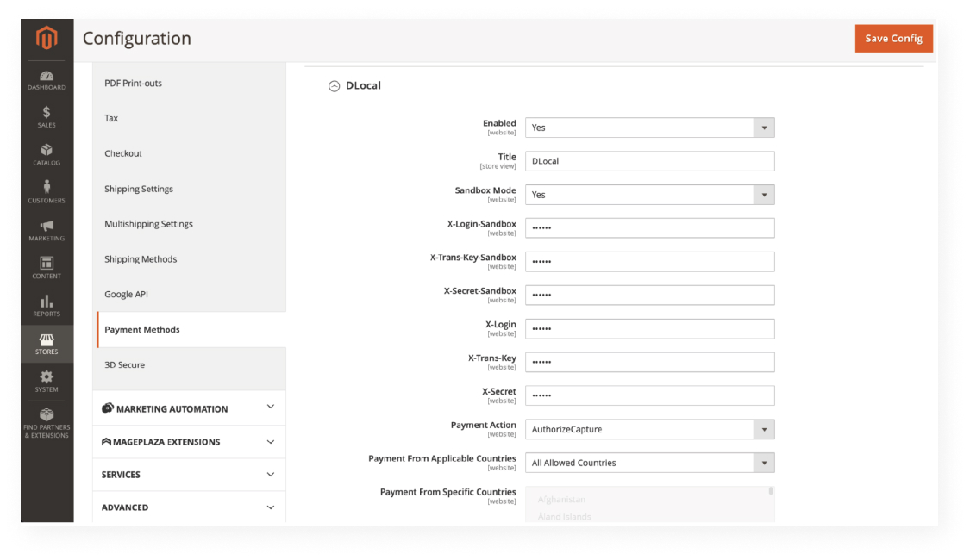Focus the X-Trans-Key-Sandbox field

point(649,261)
